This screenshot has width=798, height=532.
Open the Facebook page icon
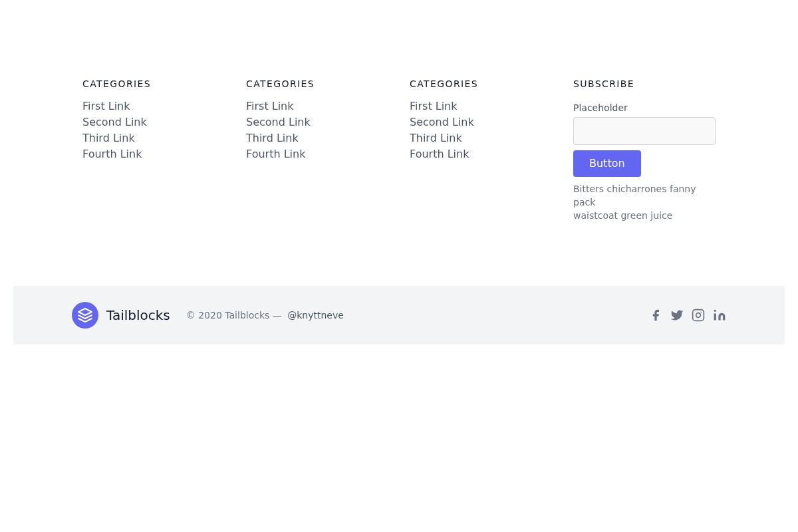(x=656, y=315)
